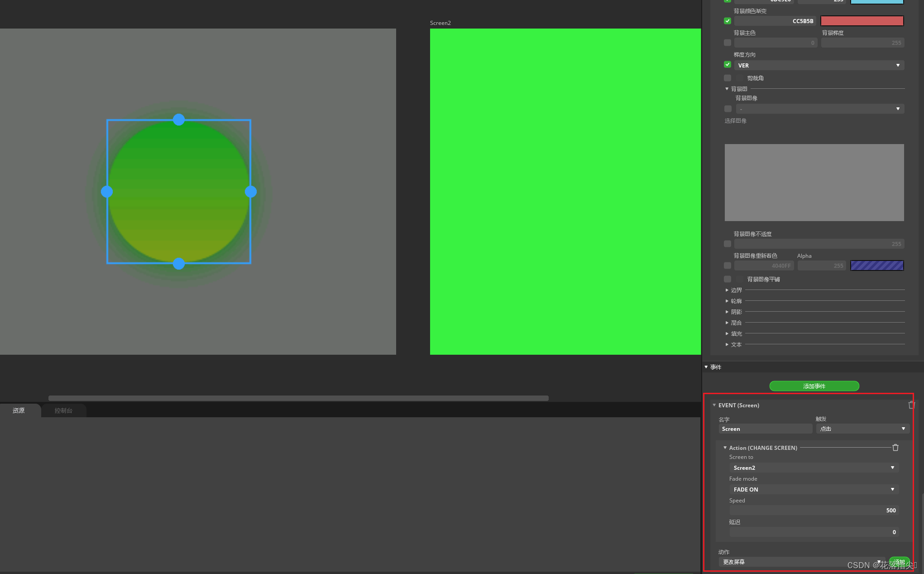Viewport: 924px width, 574px height.
Task: Open the red CC5B5B color swatch
Action: pyautogui.click(x=862, y=21)
